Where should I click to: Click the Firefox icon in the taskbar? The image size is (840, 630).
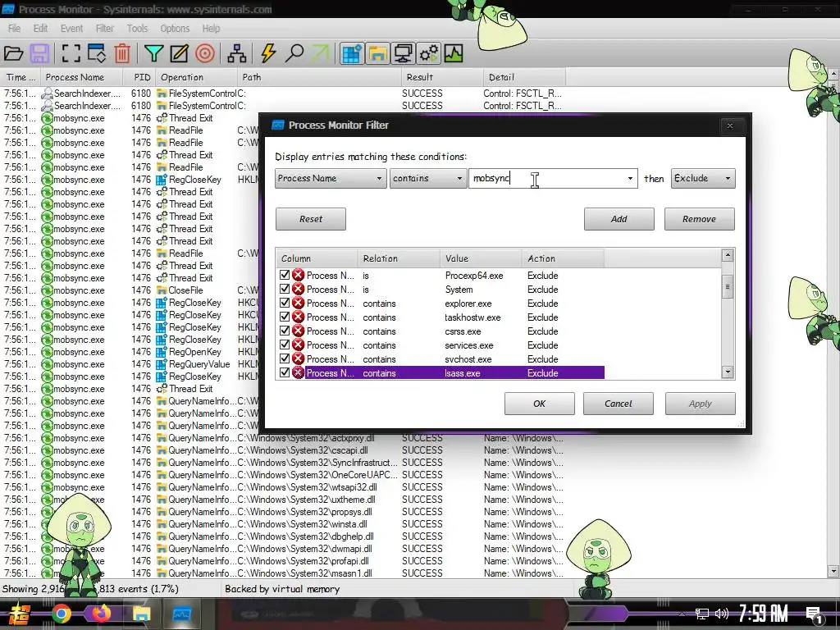click(x=101, y=614)
